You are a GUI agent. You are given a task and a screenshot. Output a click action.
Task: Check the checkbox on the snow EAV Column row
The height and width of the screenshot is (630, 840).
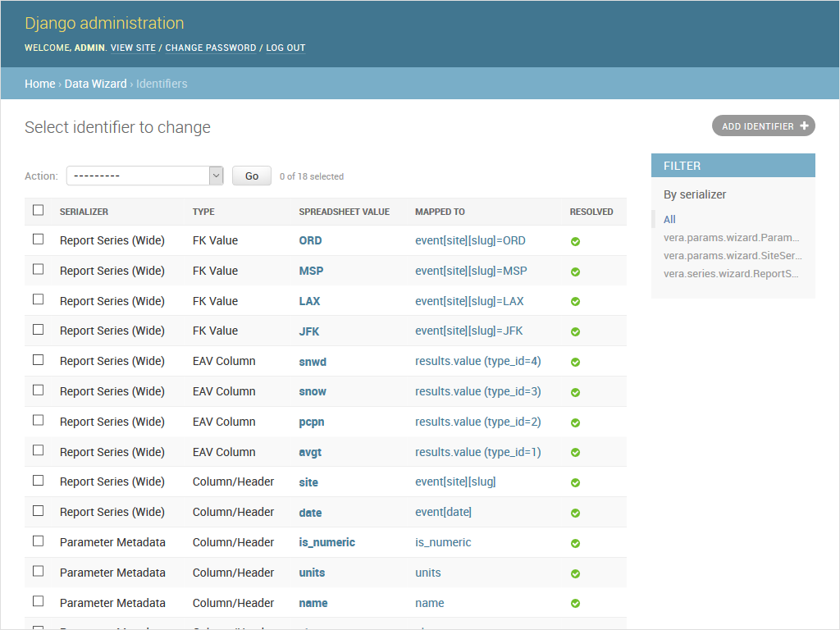click(38, 390)
